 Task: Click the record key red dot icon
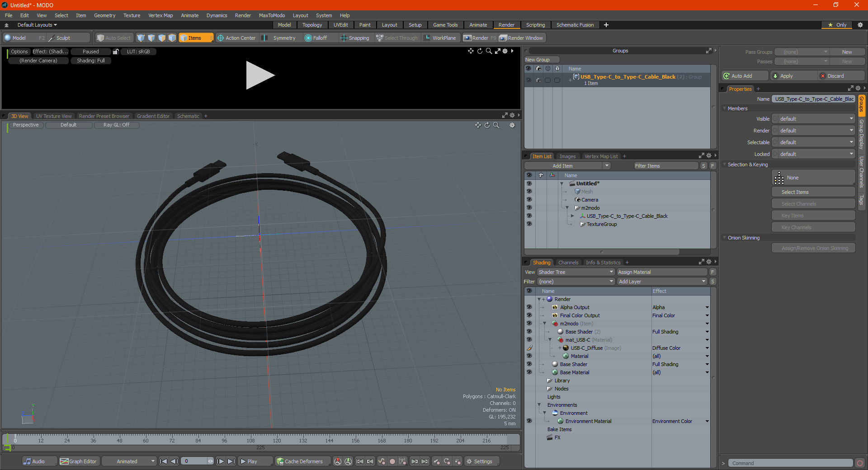[392, 461]
